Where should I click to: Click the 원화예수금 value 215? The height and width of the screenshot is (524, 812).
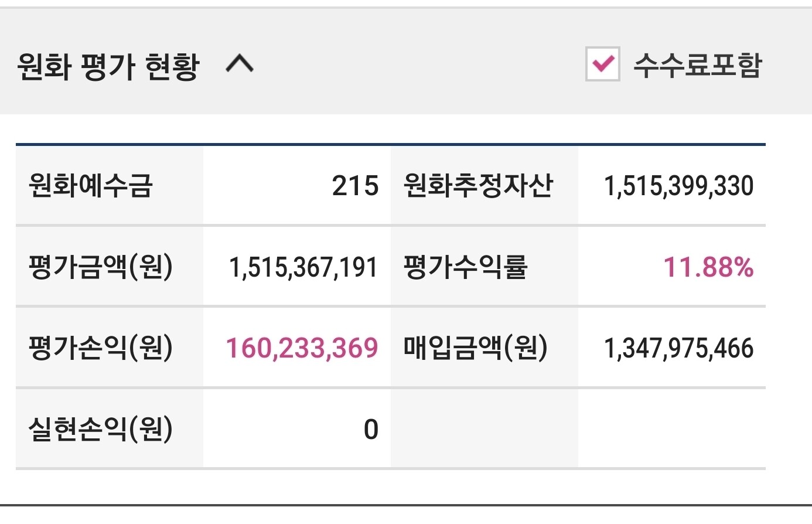pyautogui.click(x=355, y=186)
